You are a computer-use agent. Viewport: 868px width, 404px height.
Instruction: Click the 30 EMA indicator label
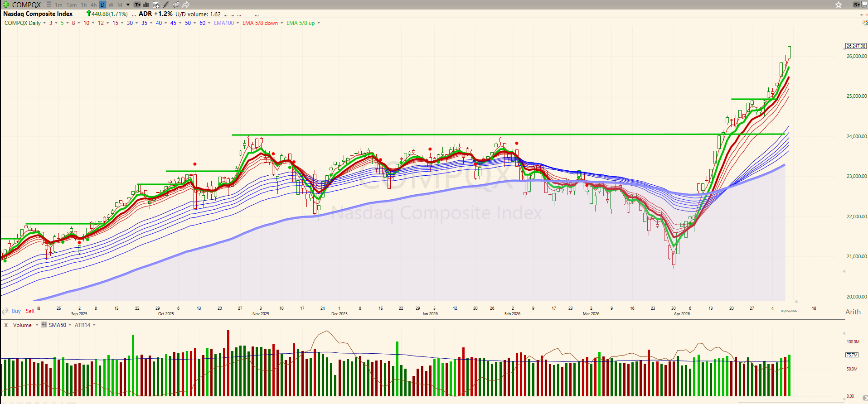(130, 23)
